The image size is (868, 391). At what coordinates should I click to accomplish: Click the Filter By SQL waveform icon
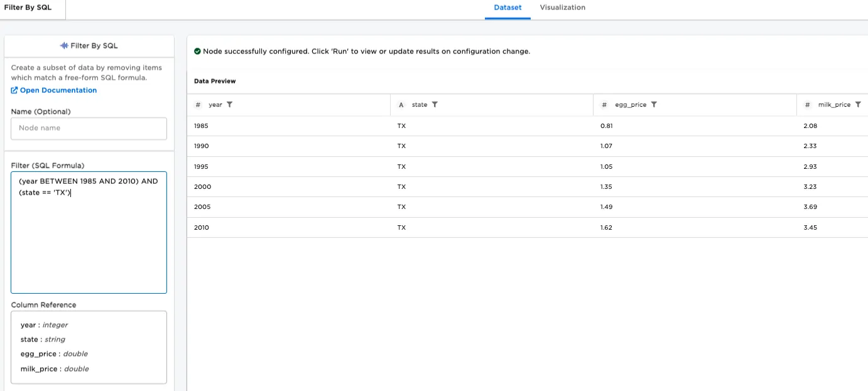coord(63,46)
